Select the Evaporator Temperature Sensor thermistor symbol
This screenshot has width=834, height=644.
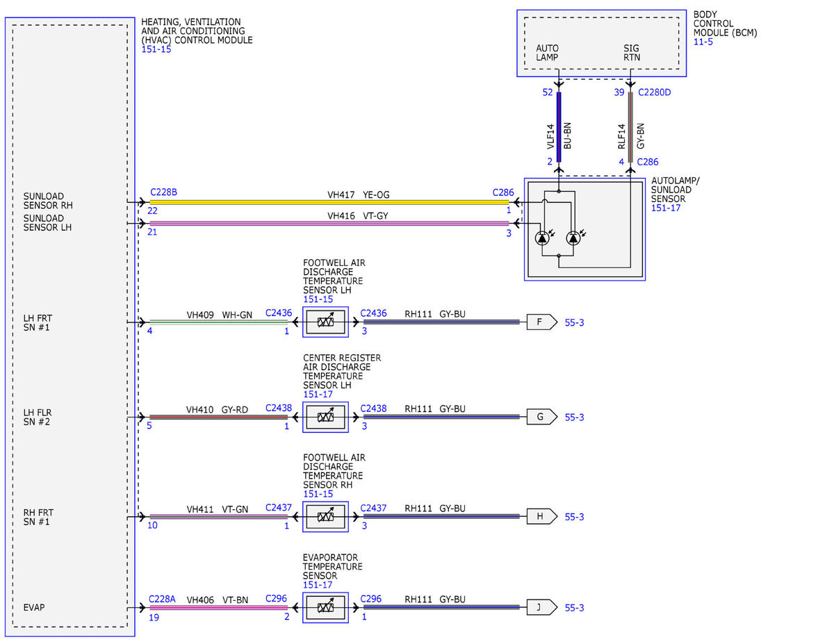click(326, 607)
